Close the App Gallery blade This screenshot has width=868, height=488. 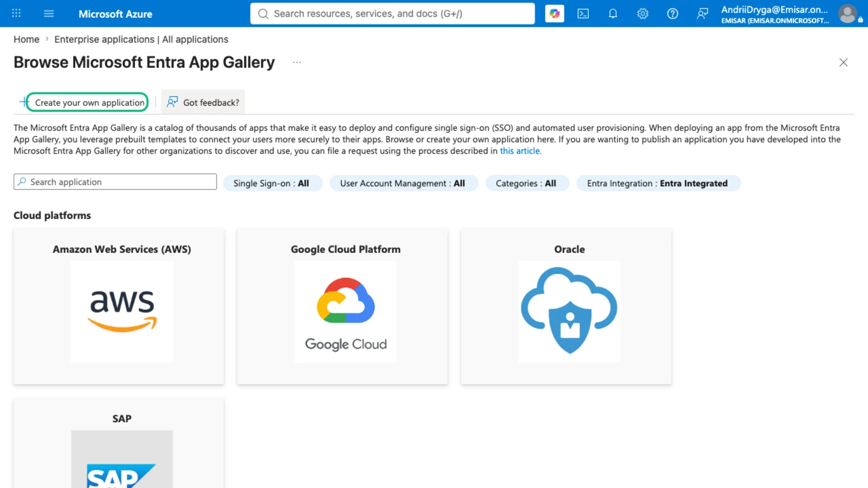843,62
